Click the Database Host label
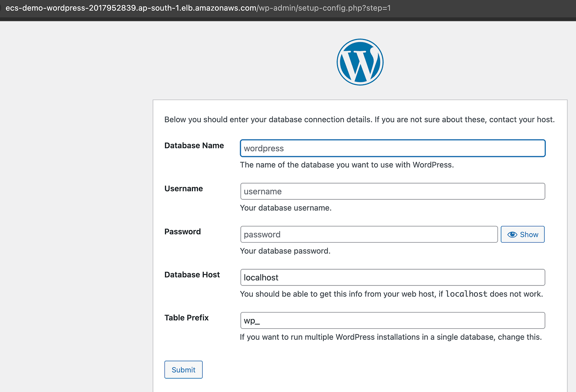576x392 pixels. pos(192,275)
